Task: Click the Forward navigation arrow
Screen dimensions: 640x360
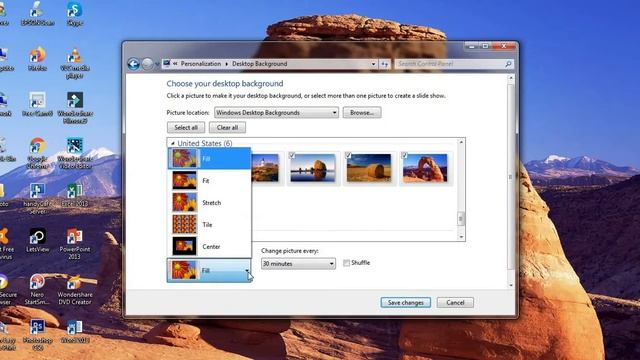Action: pos(147,64)
